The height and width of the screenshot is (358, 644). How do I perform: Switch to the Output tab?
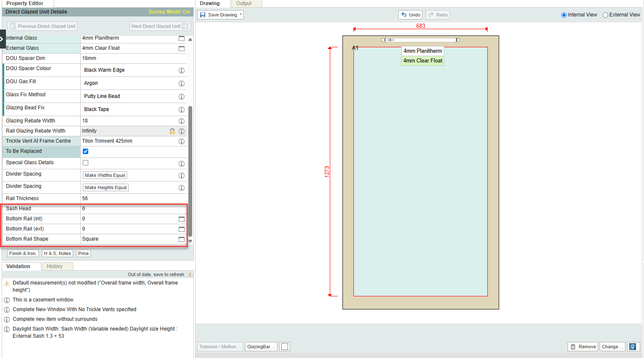pos(244,3)
